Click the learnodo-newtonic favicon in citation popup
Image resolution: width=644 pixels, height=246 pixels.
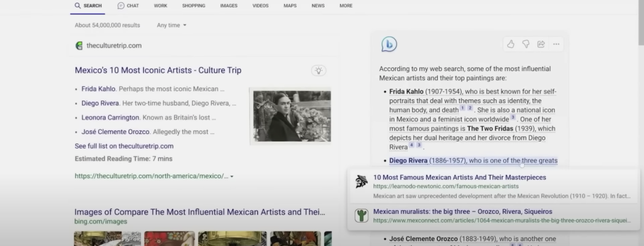(x=362, y=182)
